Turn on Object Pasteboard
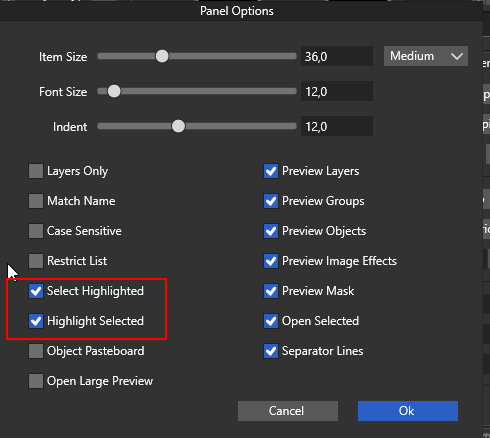The width and height of the screenshot is (490, 438). point(36,351)
